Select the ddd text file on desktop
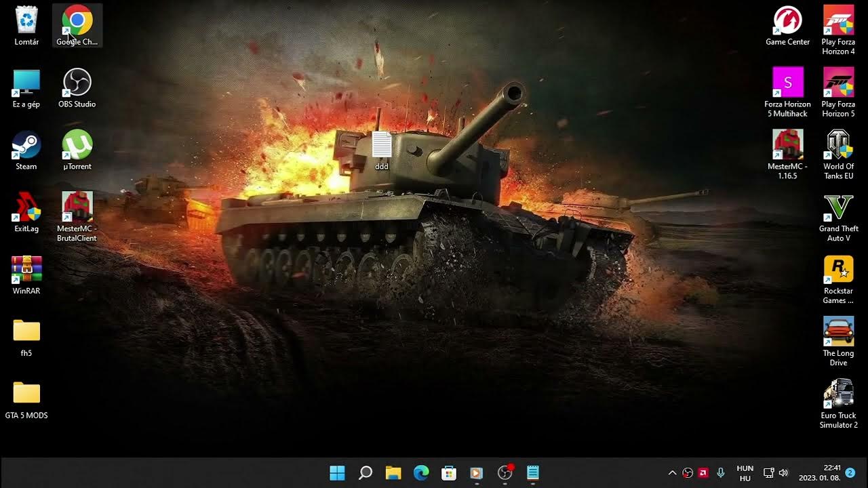Screen dimensions: 868x488 [382, 150]
